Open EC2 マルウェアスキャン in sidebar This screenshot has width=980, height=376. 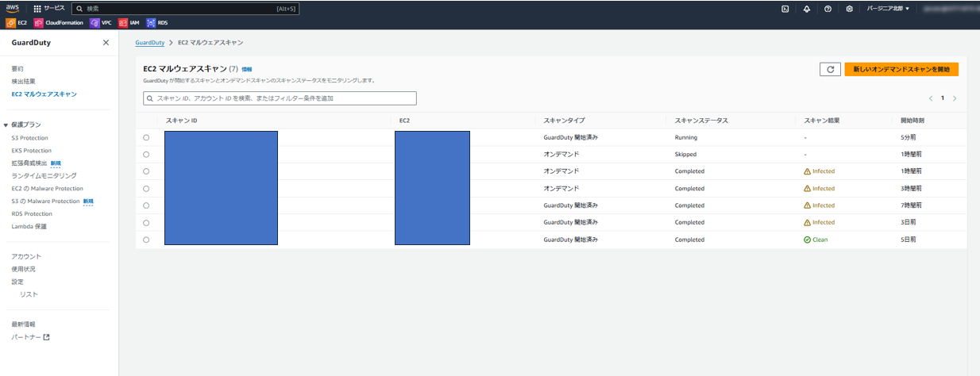[44, 94]
